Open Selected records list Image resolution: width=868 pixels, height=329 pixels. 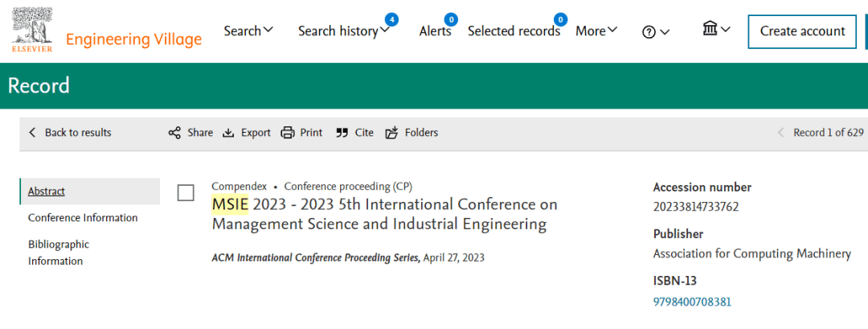coord(514,31)
